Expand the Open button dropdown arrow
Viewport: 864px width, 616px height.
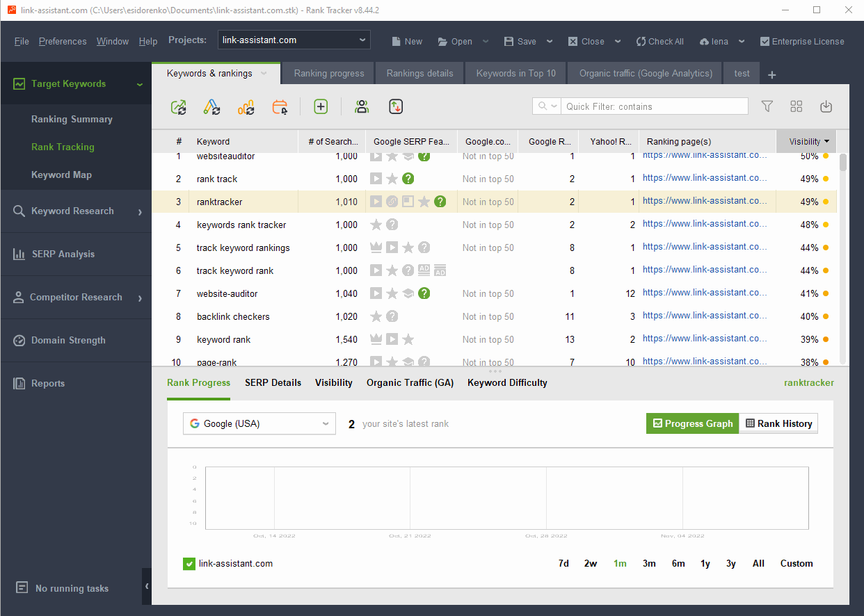tap(486, 41)
